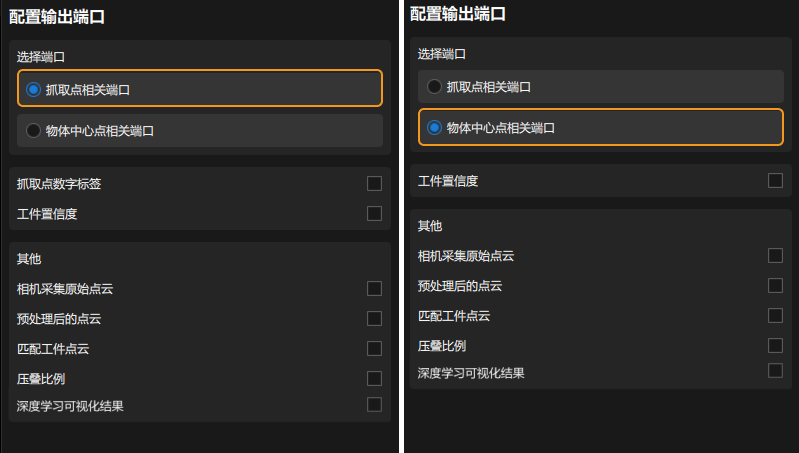Enable the 抓取点数字标签 checkbox
This screenshot has height=453, width=799.
point(374,183)
